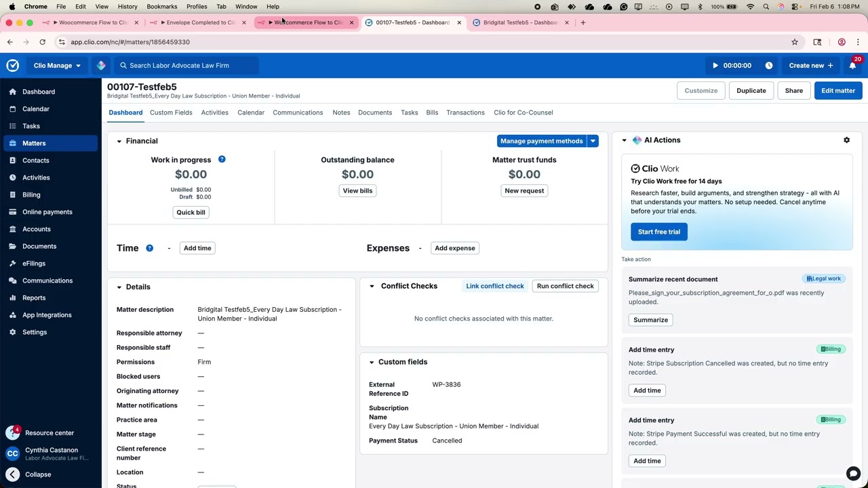
Task: Switch to Bills tab
Action: [432, 113]
